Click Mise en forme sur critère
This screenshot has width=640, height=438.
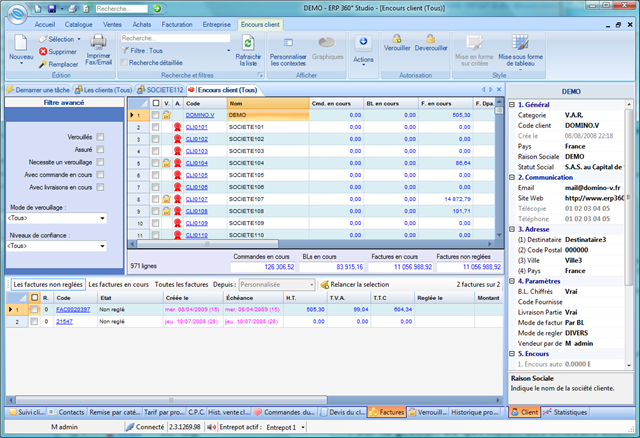click(474, 51)
